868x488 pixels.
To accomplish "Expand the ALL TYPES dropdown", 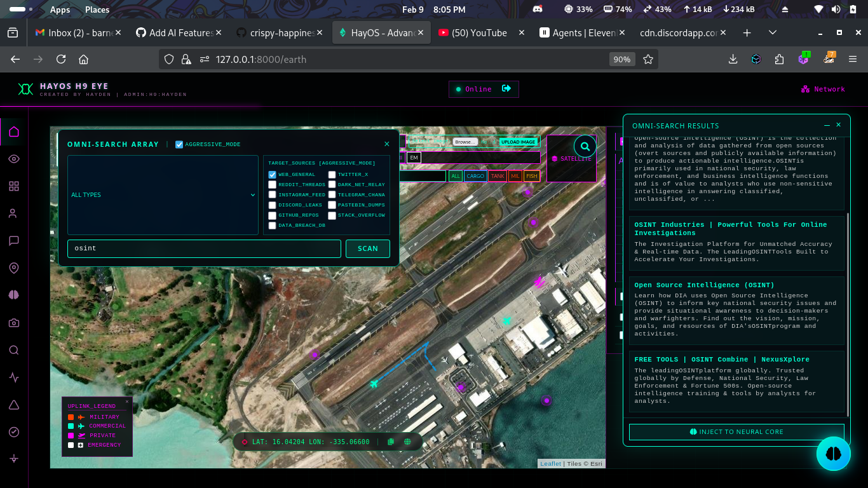I will coord(163,195).
